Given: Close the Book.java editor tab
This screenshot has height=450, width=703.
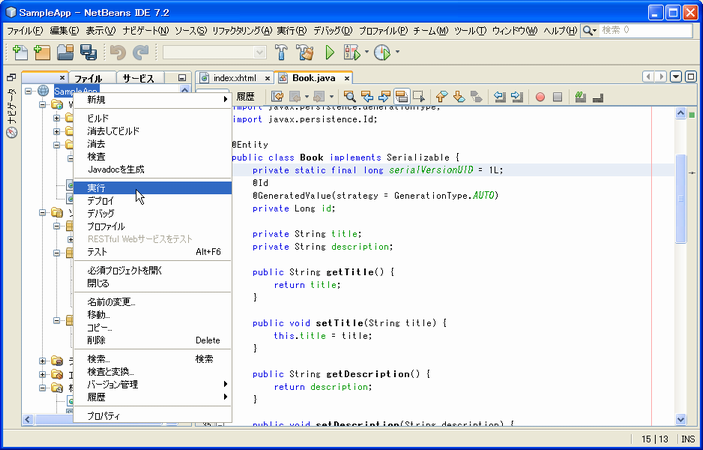Looking at the screenshot, I should click(x=347, y=78).
